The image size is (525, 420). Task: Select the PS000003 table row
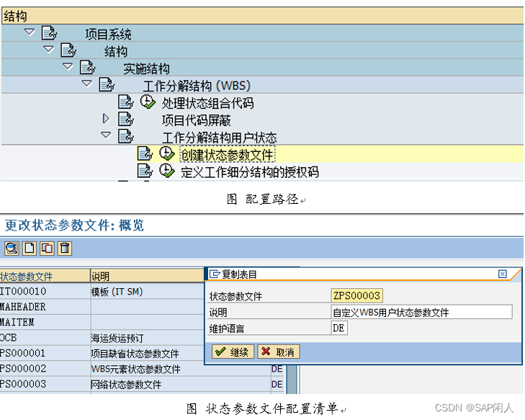143,384
